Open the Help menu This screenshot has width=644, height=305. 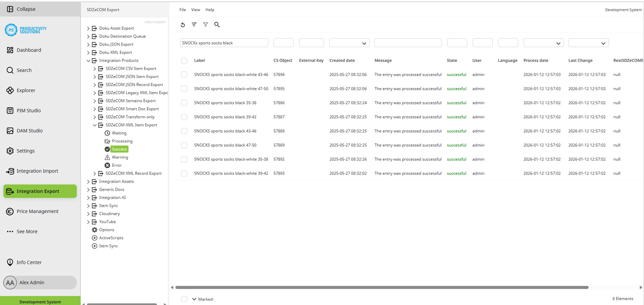[210, 9]
